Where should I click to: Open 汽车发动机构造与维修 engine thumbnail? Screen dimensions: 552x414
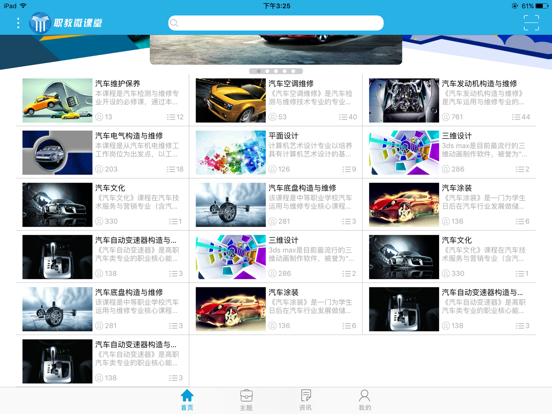(x=404, y=100)
